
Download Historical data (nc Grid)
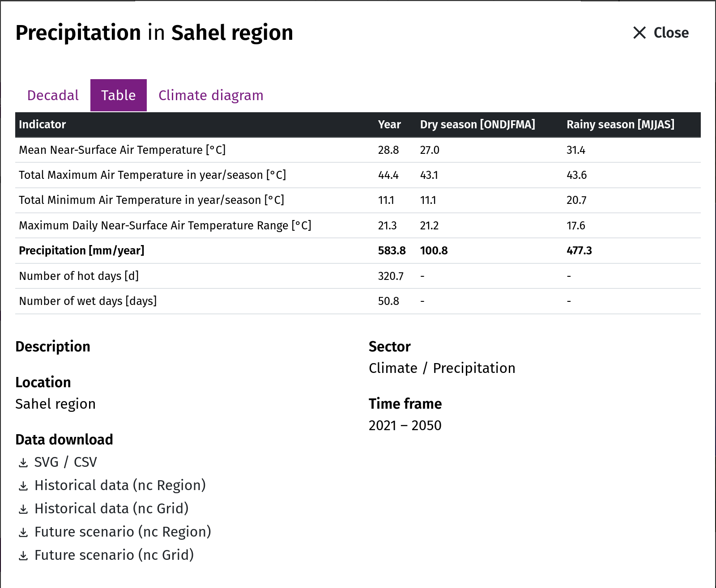[x=111, y=508]
